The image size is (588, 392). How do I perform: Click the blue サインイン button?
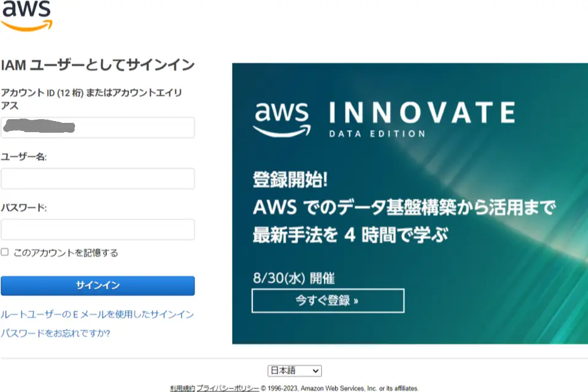98,286
